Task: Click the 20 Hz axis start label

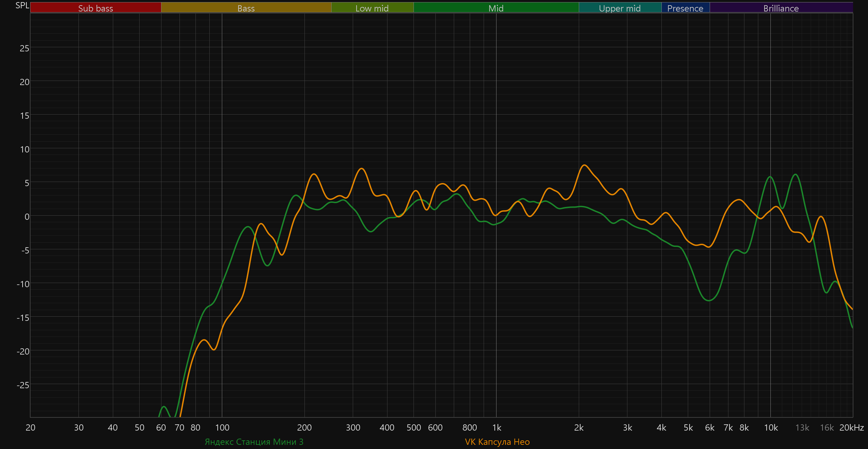Action: (31, 427)
